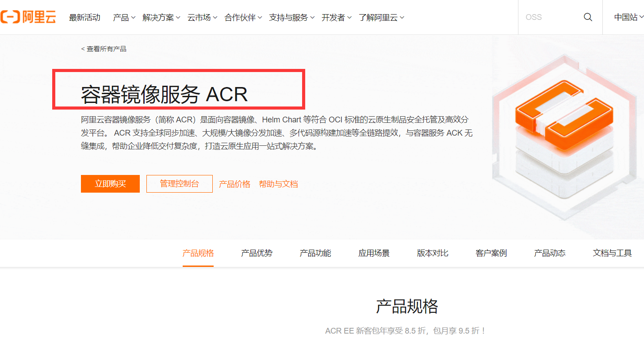Expand the 产品 dropdown menu

point(124,18)
